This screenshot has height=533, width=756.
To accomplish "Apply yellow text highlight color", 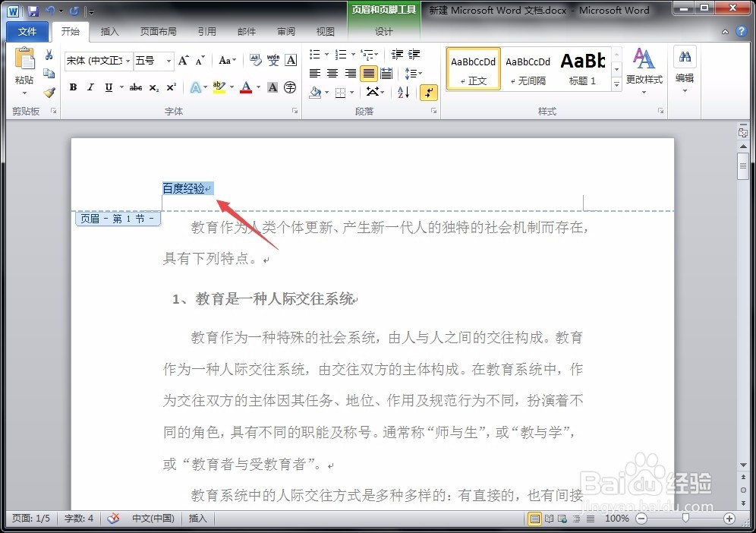I will point(219,87).
